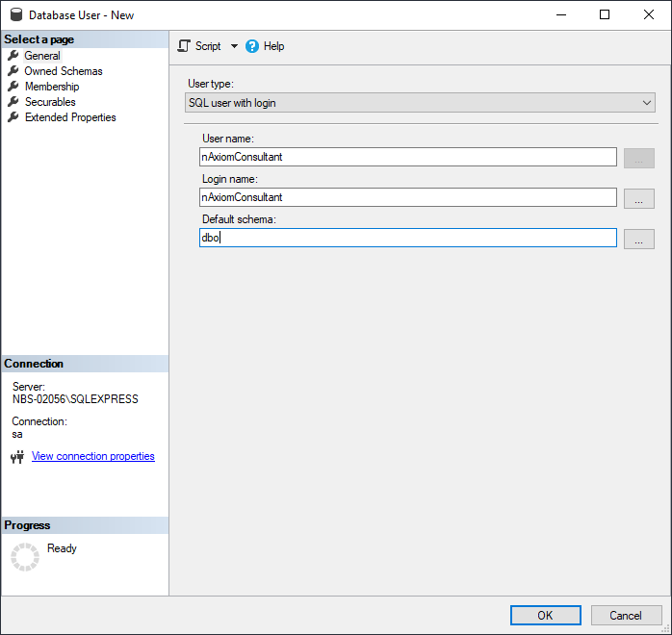This screenshot has width=672, height=635.
Task: Click the wrench icon beside Securables
Action: coord(13,102)
